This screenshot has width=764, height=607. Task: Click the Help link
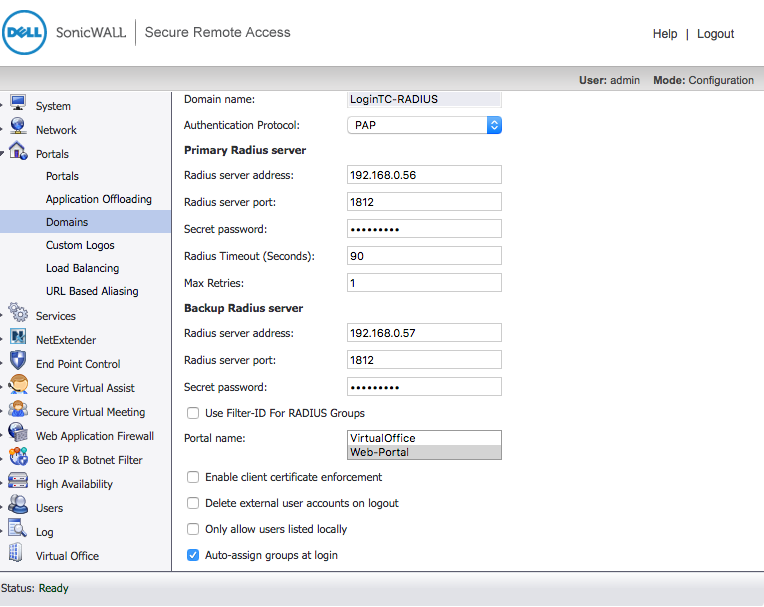(665, 34)
